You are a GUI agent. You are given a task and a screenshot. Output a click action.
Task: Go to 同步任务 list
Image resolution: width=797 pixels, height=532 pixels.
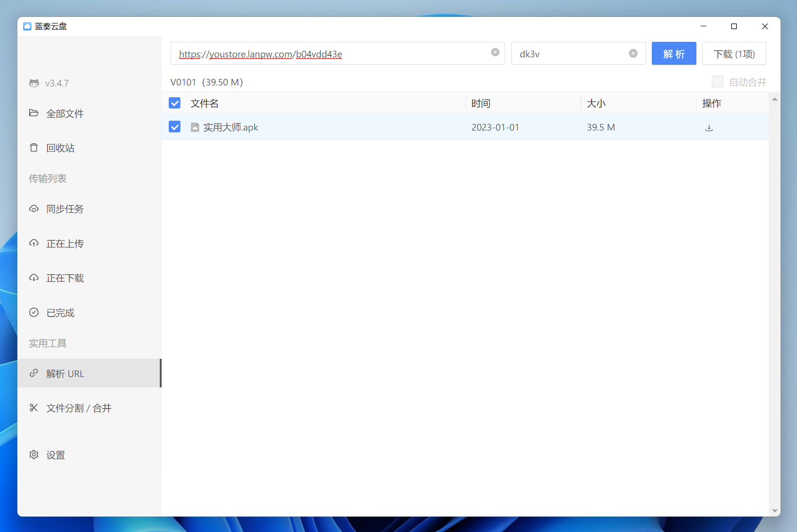tap(89, 209)
